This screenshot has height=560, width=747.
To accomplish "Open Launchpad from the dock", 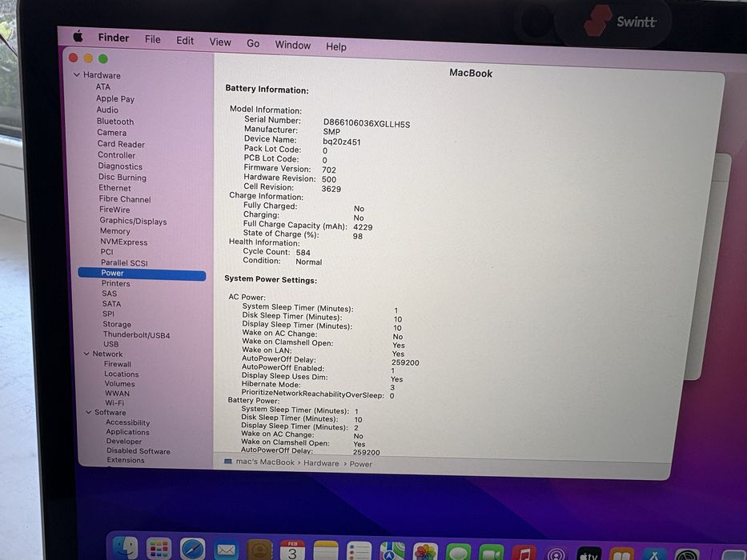I will click(x=159, y=550).
